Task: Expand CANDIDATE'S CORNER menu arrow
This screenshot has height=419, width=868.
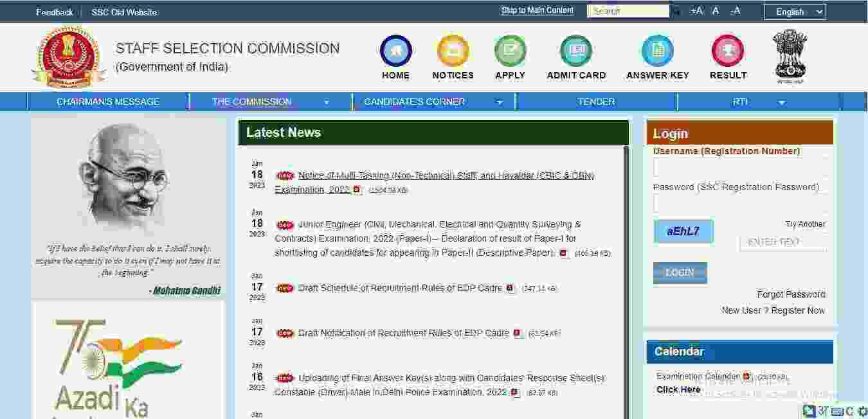Action: tap(500, 102)
